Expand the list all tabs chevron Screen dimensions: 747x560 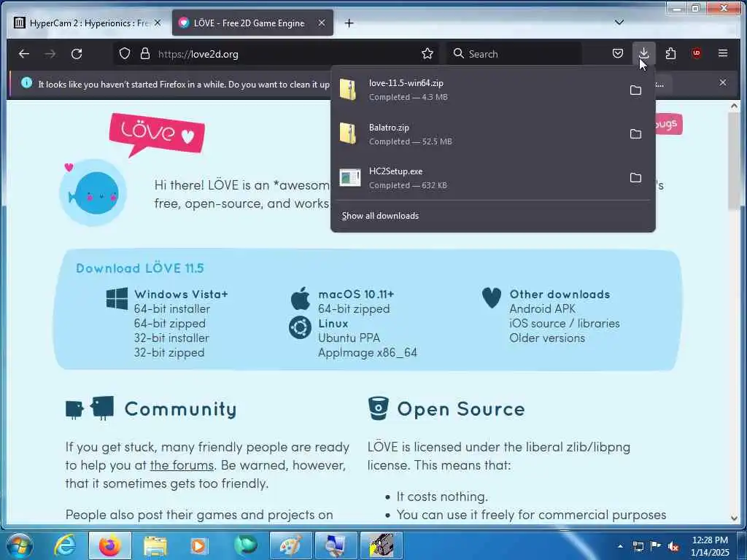coord(619,23)
